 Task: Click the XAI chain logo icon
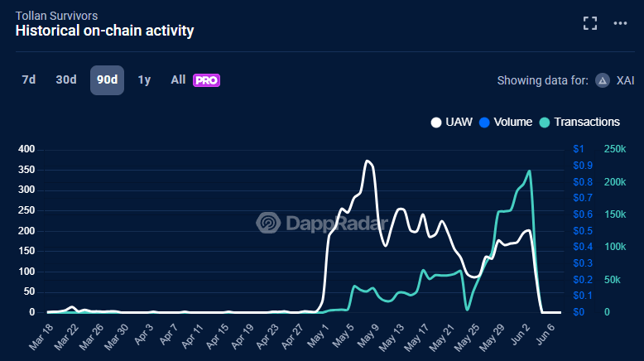tap(603, 80)
